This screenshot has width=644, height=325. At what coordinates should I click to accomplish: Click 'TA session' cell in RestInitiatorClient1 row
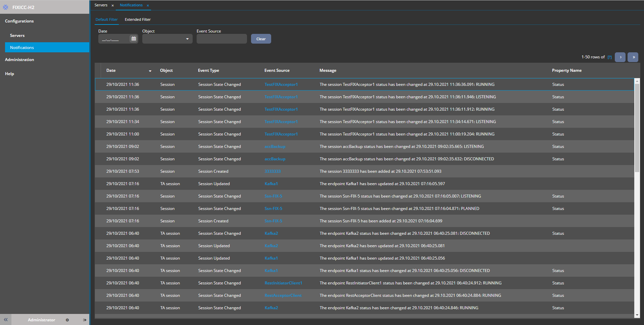click(170, 283)
